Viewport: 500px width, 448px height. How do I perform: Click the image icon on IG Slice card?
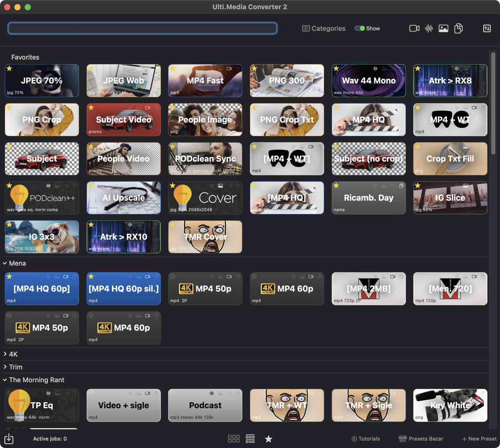[x=465, y=186]
